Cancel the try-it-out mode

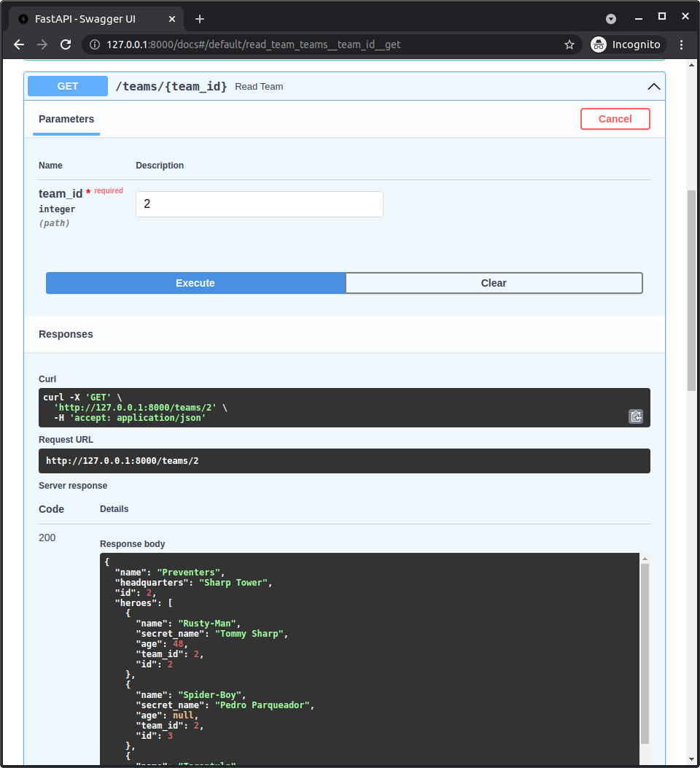click(x=615, y=118)
